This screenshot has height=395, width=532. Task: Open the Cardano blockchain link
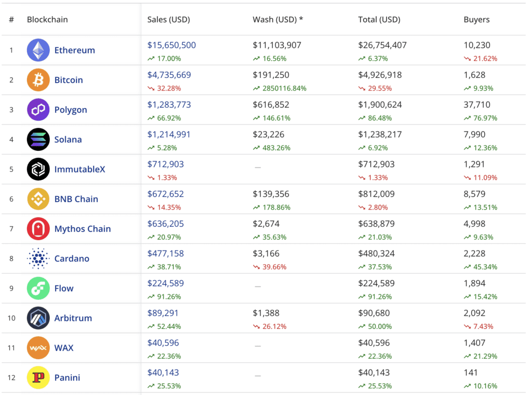[72, 259]
